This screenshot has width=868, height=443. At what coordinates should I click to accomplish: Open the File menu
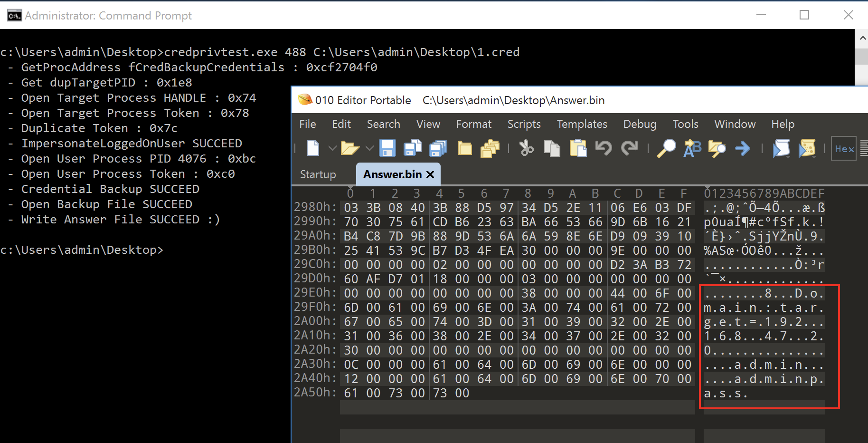tap(308, 124)
